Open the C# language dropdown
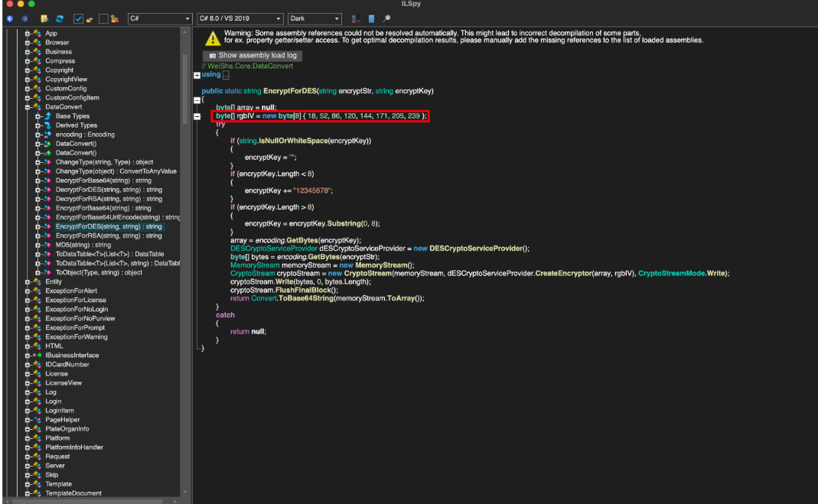 coord(160,18)
